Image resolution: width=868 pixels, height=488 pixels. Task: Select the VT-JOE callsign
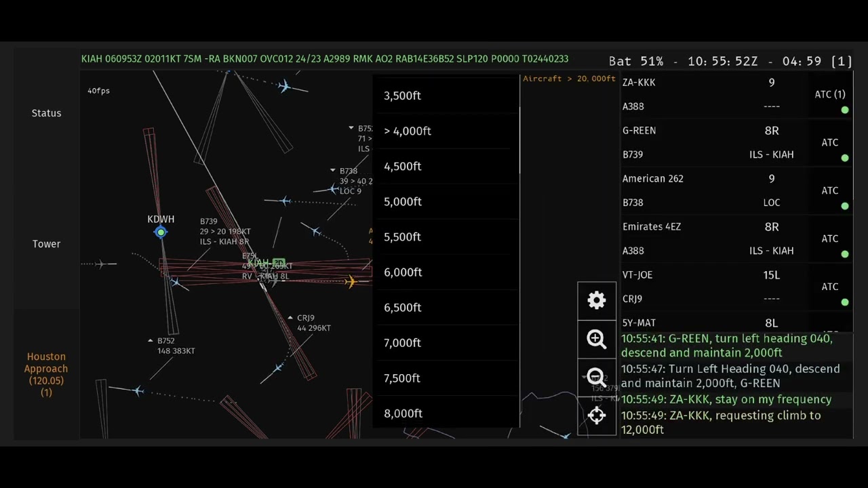coord(637,275)
